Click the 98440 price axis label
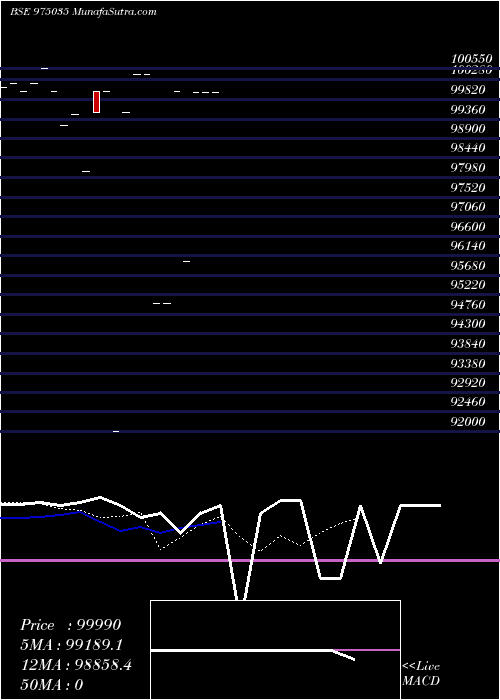 pos(468,148)
